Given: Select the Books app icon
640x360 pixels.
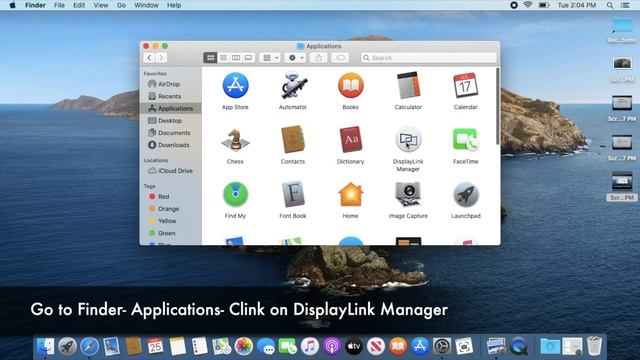Looking at the screenshot, I should pyautogui.click(x=351, y=85).
